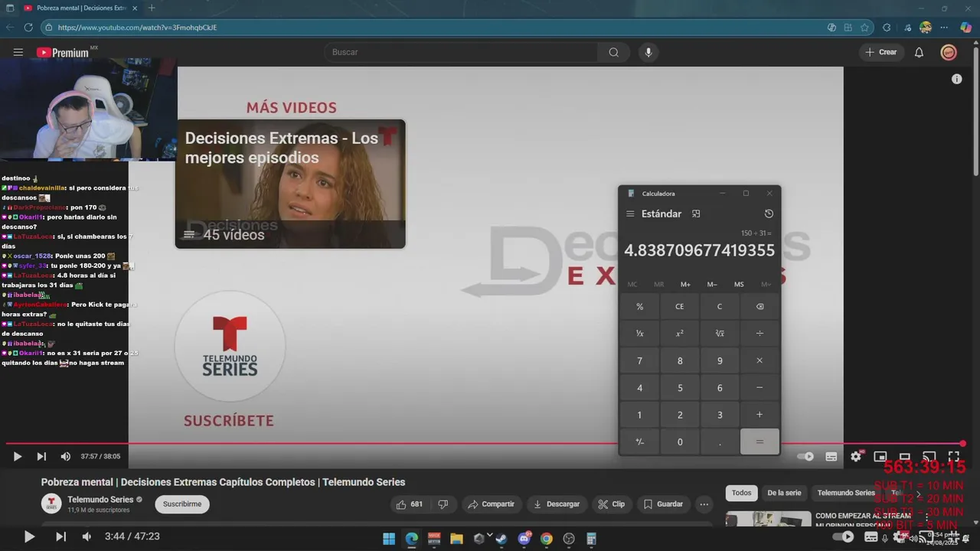Click the M+ memory add button
The height and width of the screenshot is (551, 980).
pos(685,285)
